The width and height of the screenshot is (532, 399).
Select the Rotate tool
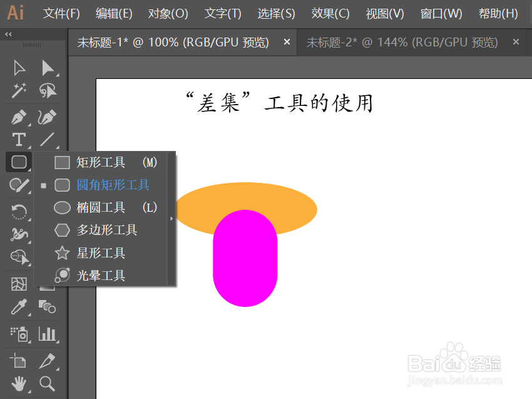click(x=19, y=212)
